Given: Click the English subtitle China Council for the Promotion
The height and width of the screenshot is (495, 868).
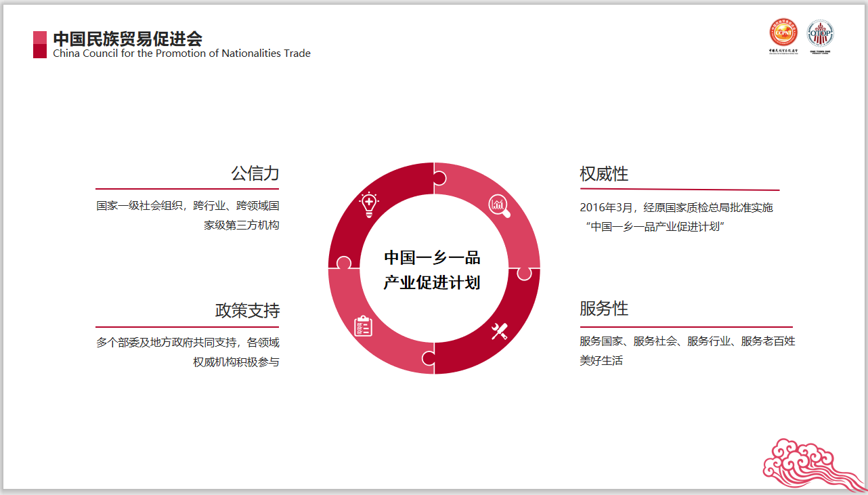Looking at the screenshot, I should tap(181, 53).
